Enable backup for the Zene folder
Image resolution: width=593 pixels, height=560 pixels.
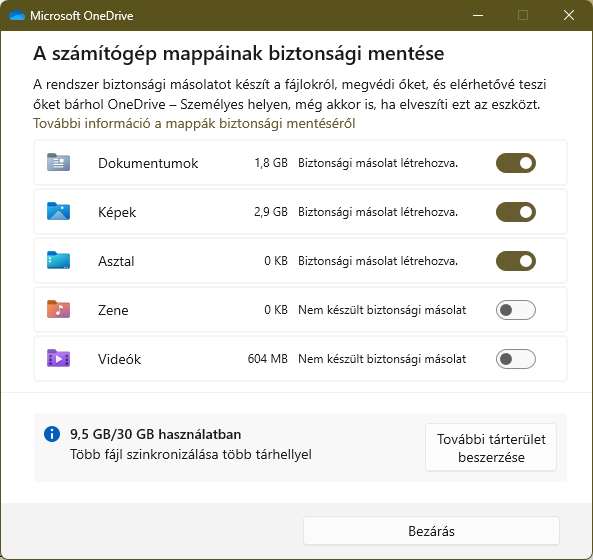tap(516, 310)
